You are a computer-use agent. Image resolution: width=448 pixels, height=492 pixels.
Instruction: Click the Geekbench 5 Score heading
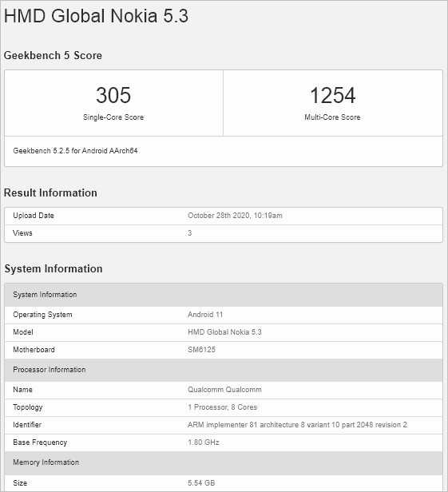pyautogui.click(x=53, y=56)
